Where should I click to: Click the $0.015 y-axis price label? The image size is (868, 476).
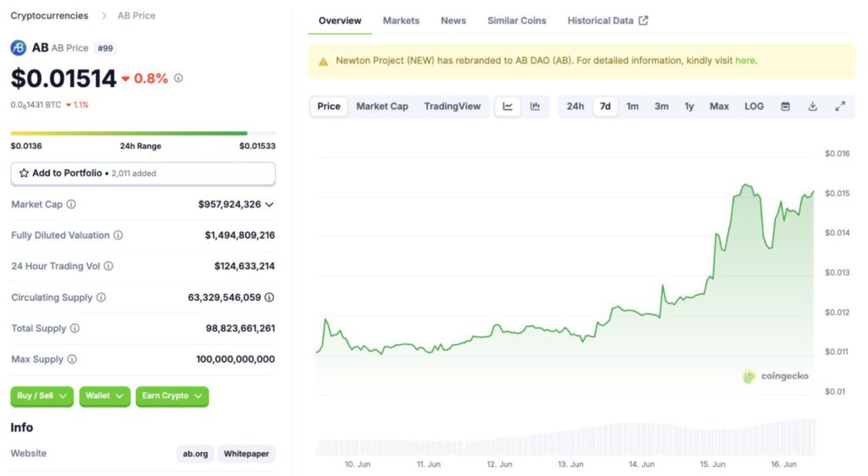[x=837, y=193]
